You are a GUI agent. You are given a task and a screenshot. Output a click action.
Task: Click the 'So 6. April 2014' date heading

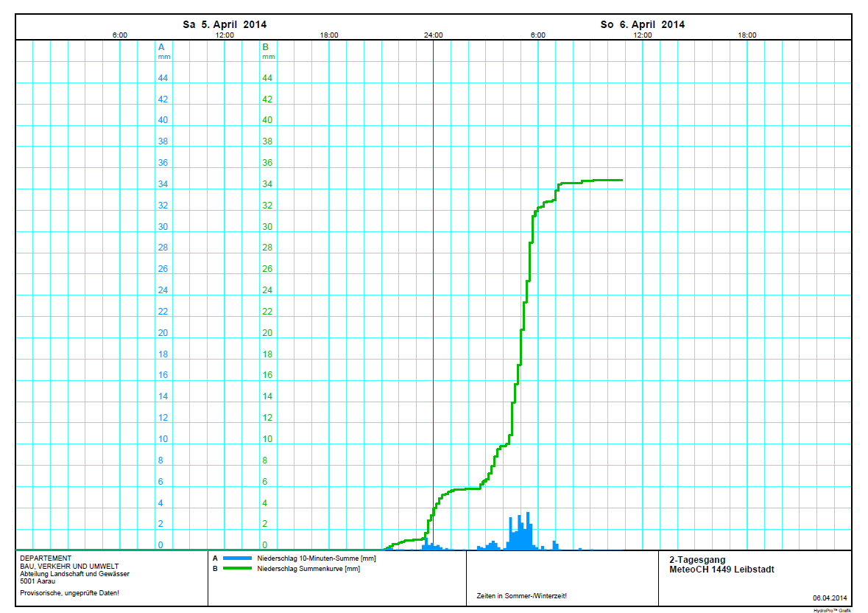(643, 24)
